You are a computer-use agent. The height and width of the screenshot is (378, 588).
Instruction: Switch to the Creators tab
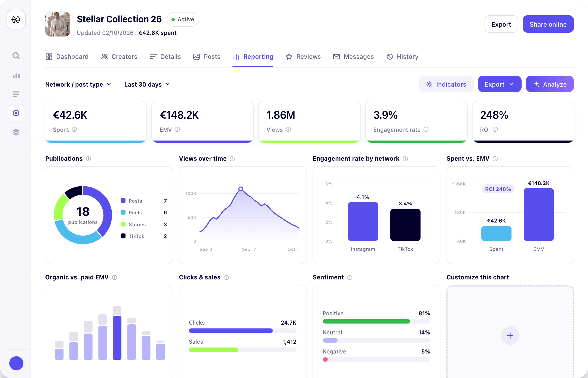point(119,57)
